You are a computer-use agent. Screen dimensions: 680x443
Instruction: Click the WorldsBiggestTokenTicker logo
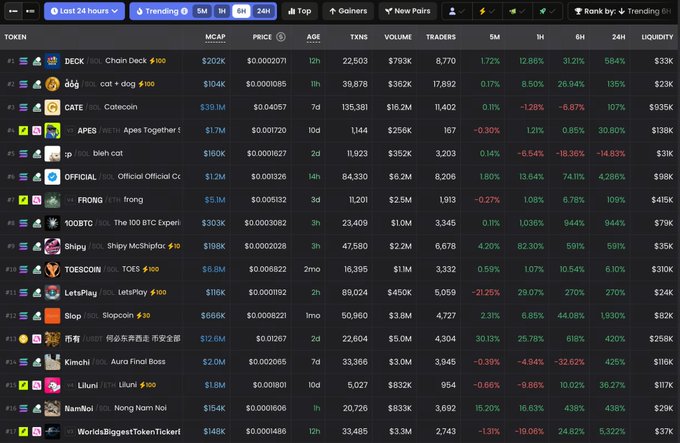tap(52, 431)
